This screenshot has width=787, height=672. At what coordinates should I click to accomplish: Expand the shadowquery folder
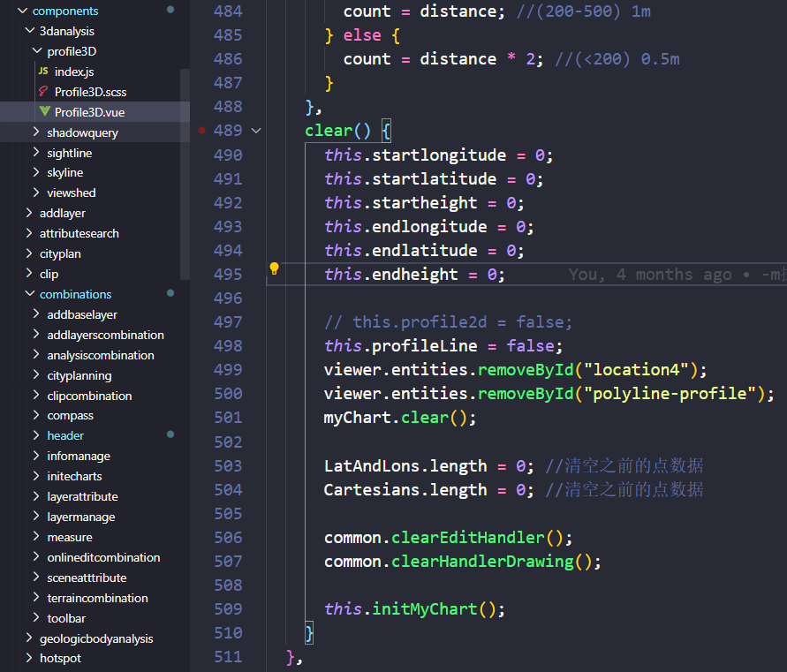click(36, 132)
